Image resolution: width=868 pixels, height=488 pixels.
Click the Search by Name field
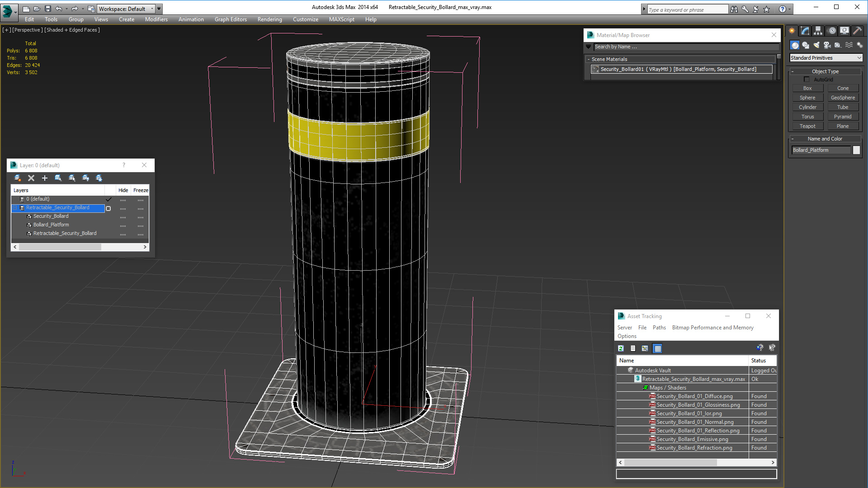[686, 47]
